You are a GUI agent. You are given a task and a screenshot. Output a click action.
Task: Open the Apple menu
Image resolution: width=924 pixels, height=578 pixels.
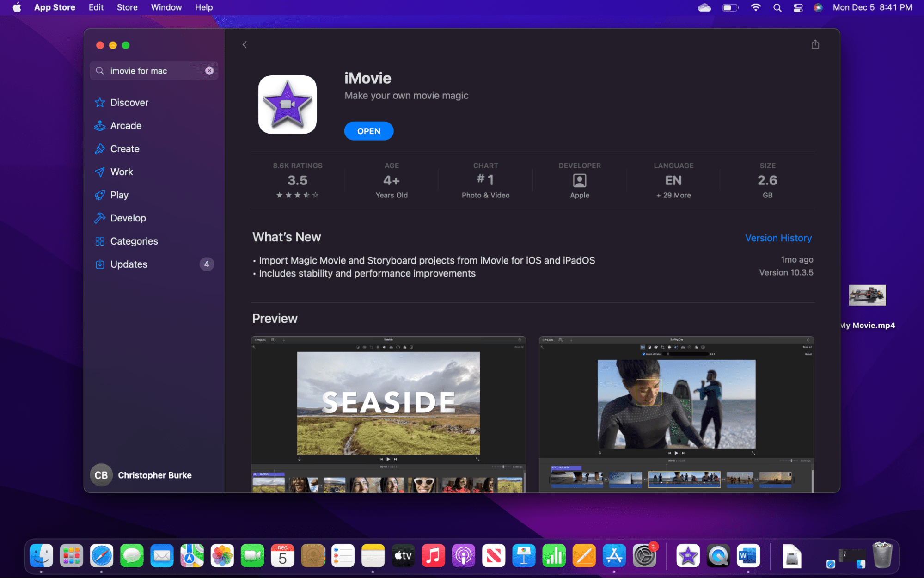17,7
